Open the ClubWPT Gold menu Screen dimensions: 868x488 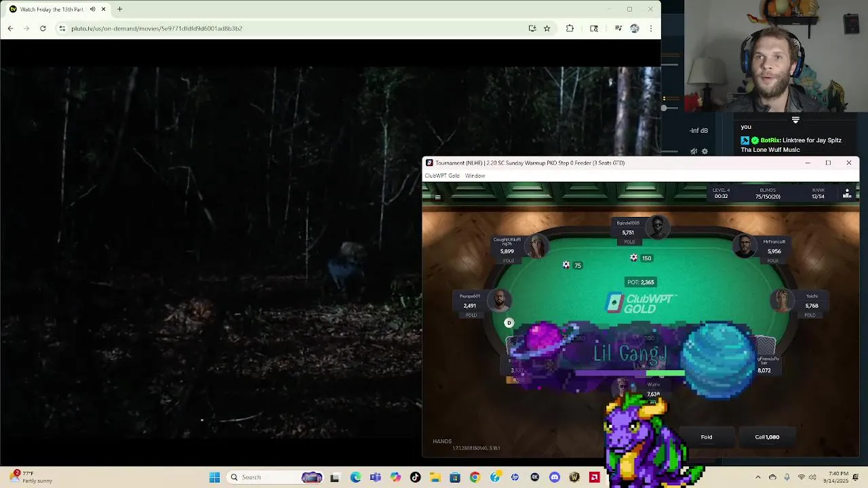442,176
